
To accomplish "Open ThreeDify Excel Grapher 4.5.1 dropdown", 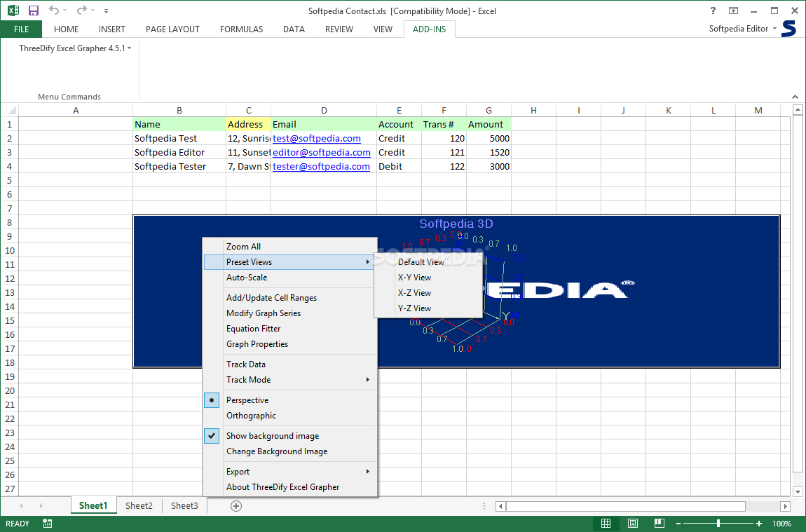I will tap(75, 48).
